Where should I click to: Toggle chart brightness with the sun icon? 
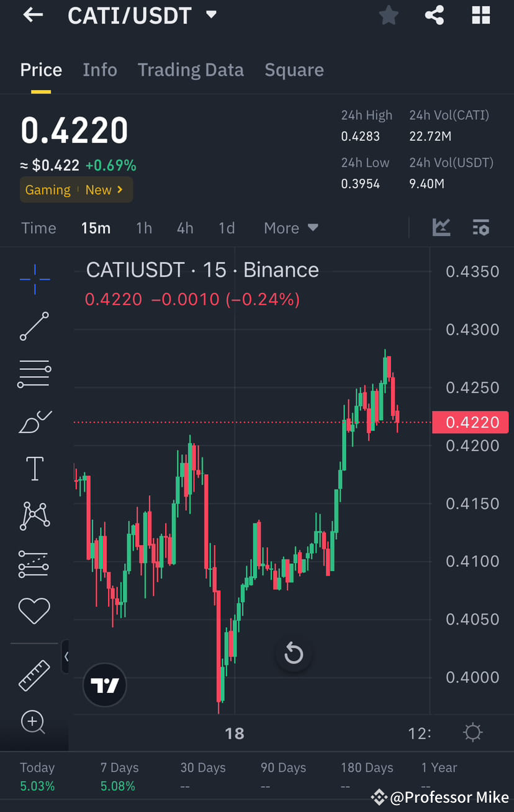pyautogui.click(x=472, y=733)
